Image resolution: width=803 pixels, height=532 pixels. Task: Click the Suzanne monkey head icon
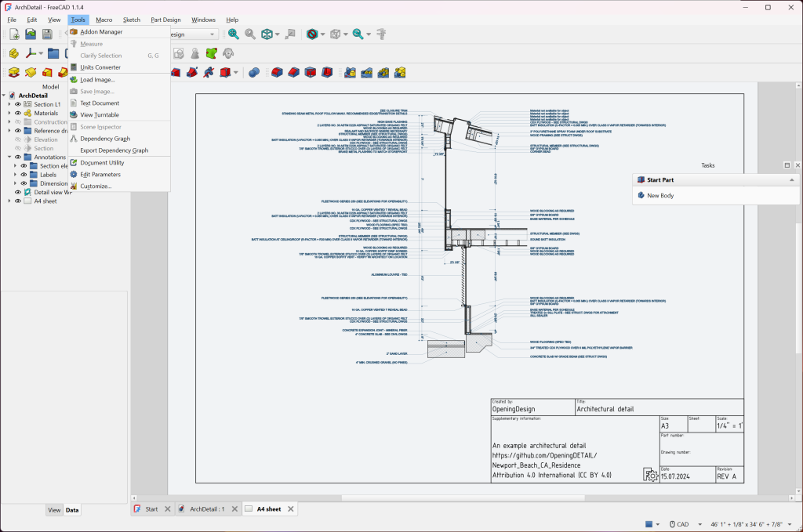(x=228, y=53)
